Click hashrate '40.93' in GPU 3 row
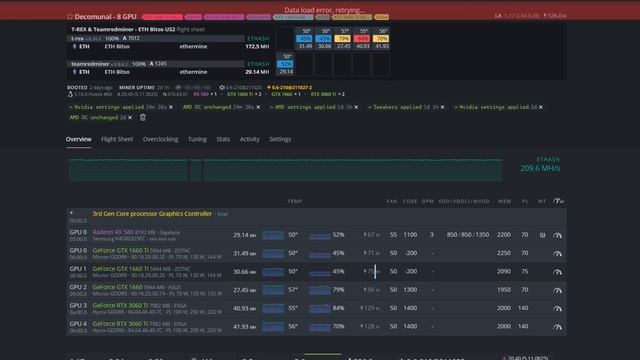The width and height of the screenshot is (640, 360). (x=244, y=308)
